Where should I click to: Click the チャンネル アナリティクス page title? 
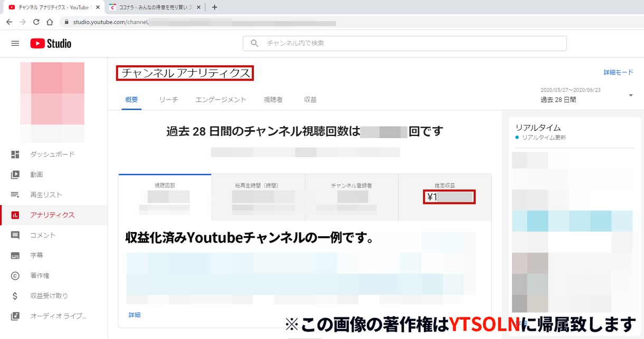coord(185,73)
